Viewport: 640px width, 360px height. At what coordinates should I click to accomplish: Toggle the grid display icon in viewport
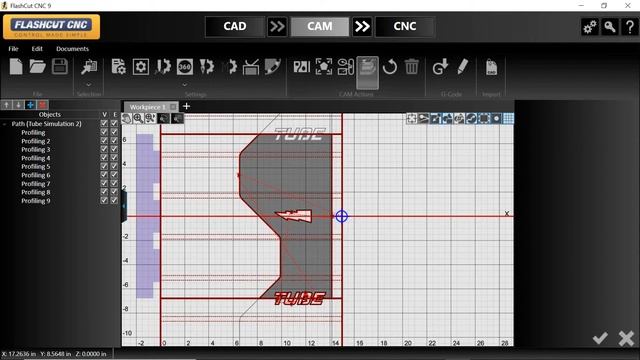tap(508, 119)
